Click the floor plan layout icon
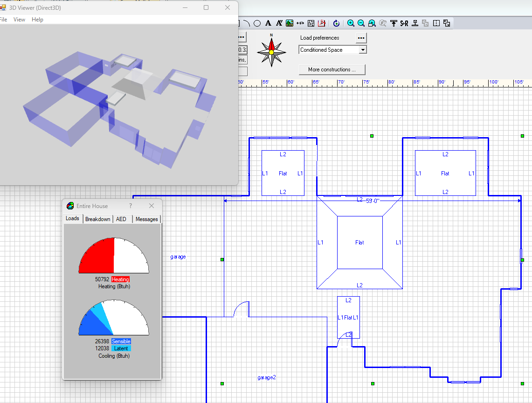The height and width of the screenshot is (403, 532). 311,23
